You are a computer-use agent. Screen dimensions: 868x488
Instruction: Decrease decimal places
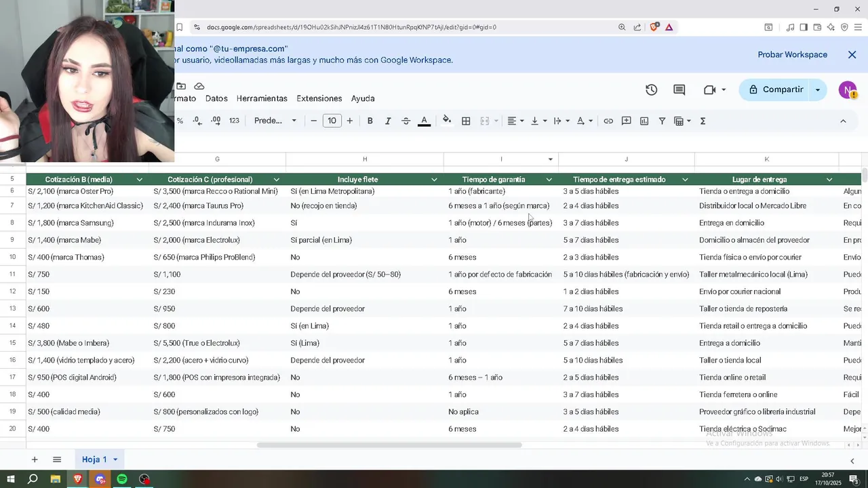[x=197, y=121]
